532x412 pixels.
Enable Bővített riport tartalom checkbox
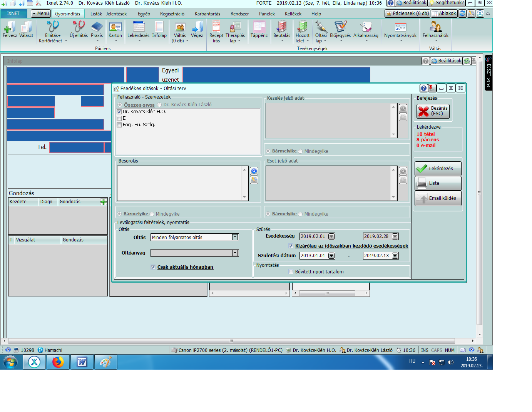tap(291, 272)
